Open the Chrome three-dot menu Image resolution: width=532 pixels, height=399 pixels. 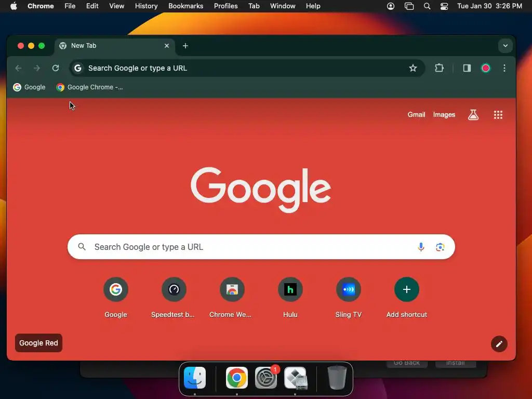(x=504, y=68)
